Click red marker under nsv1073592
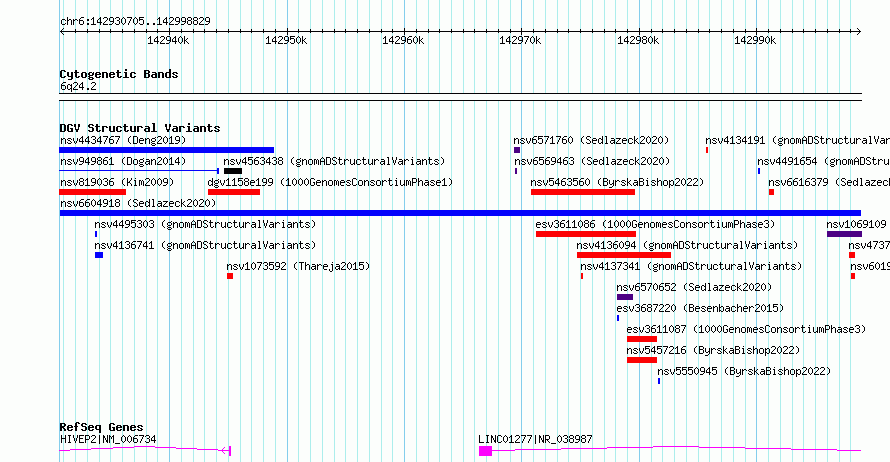Image resolution: width=890 pixels, height=462 pixels. (x=230, y=276)
